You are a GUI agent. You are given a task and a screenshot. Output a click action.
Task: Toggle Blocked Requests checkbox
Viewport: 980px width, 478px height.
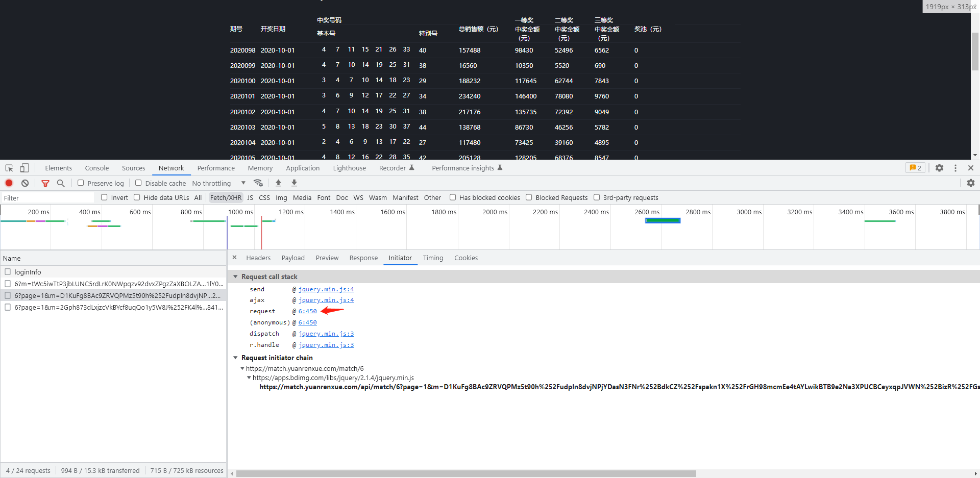coord(529,197)
